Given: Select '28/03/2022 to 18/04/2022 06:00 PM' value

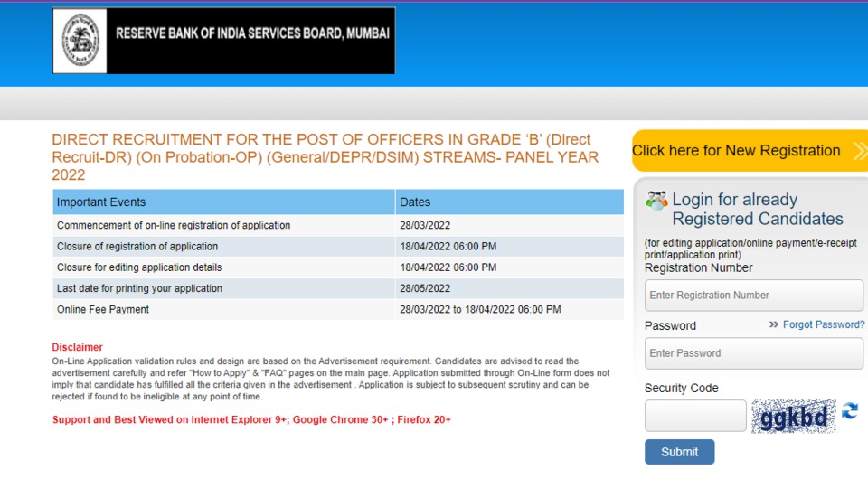Looking at the screenshot, I should click(x=480, y=309).
